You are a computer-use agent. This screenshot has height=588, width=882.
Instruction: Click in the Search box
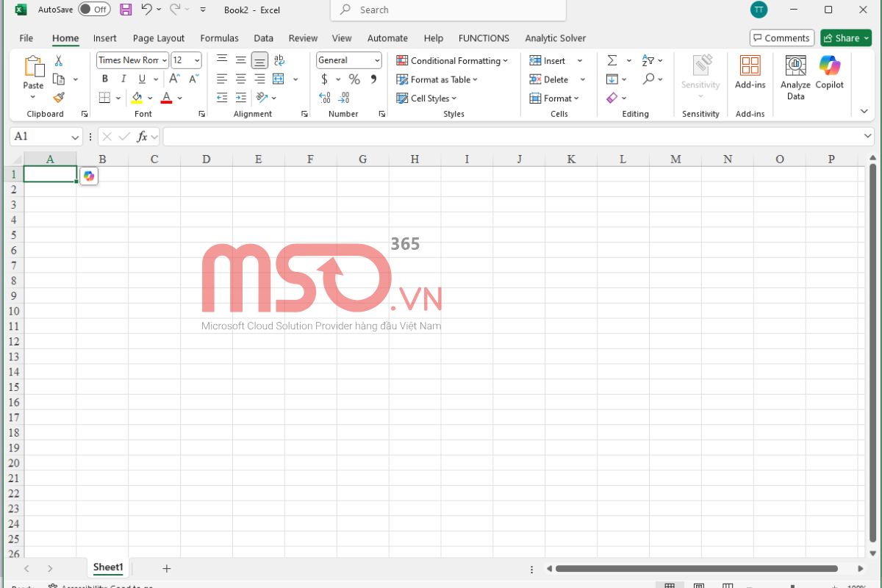(448, 10)
